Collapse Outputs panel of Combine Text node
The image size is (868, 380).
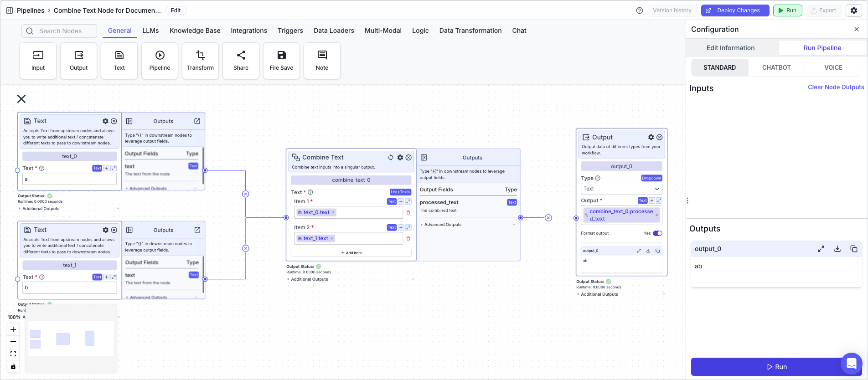point(424,158)
